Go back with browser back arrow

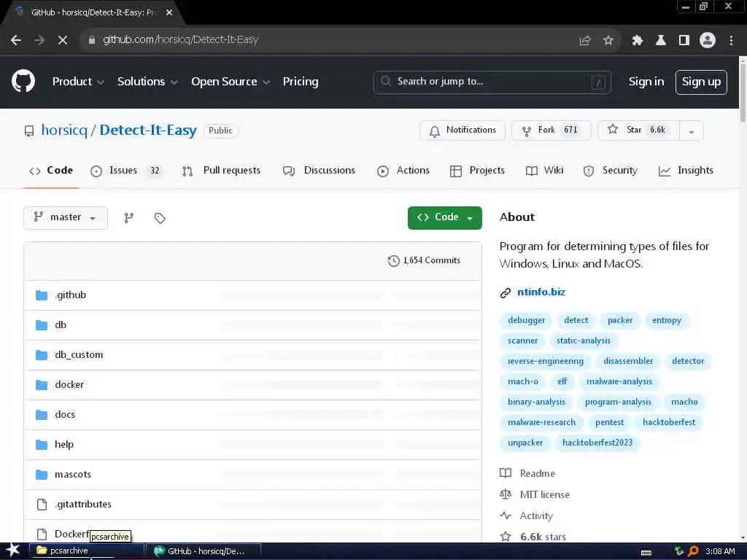[x=16, y=40]
